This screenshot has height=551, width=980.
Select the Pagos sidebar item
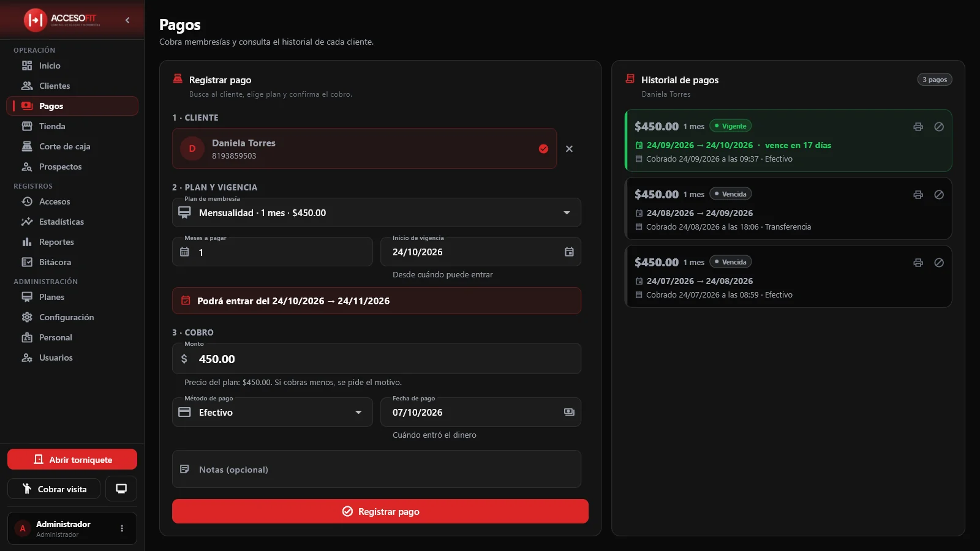72,106
